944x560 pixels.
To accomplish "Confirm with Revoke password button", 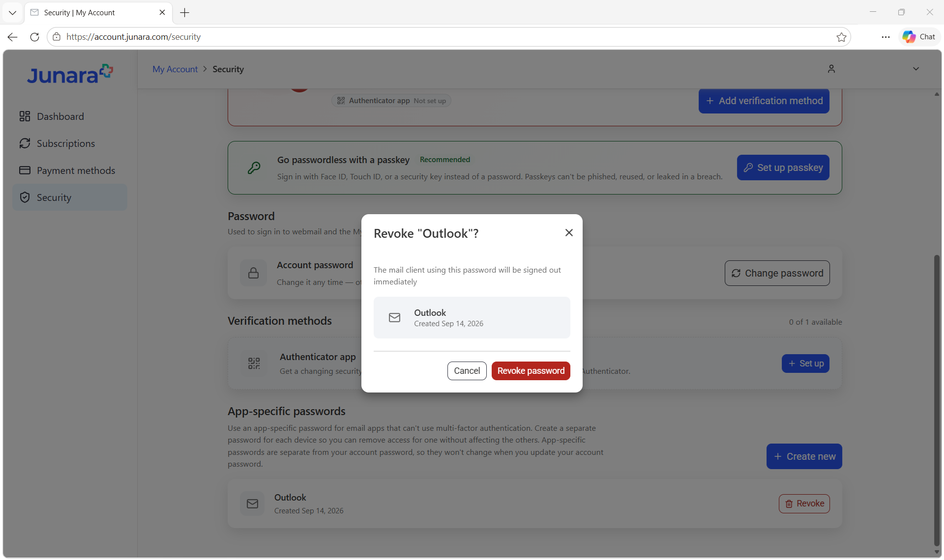I will pos(531,371).
